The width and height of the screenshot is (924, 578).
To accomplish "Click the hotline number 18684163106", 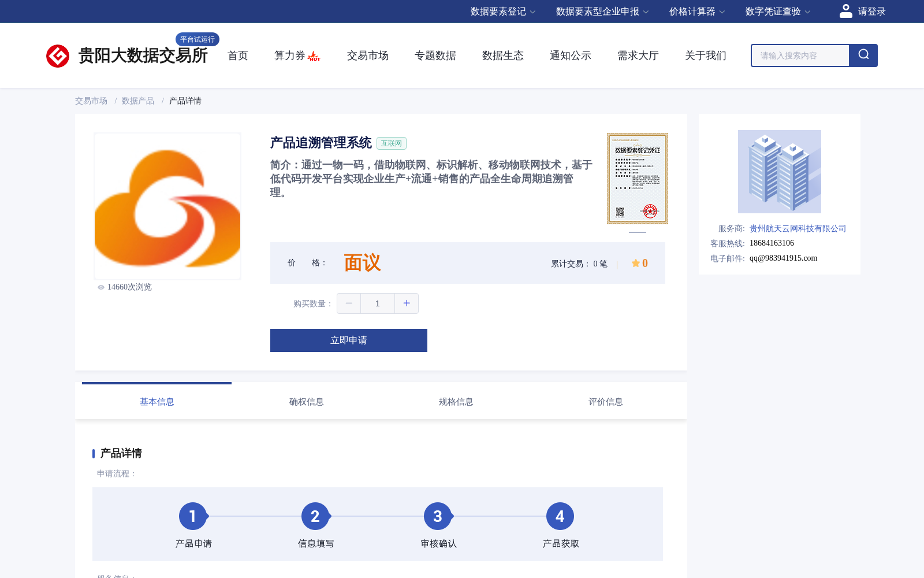I will point(772,243).
